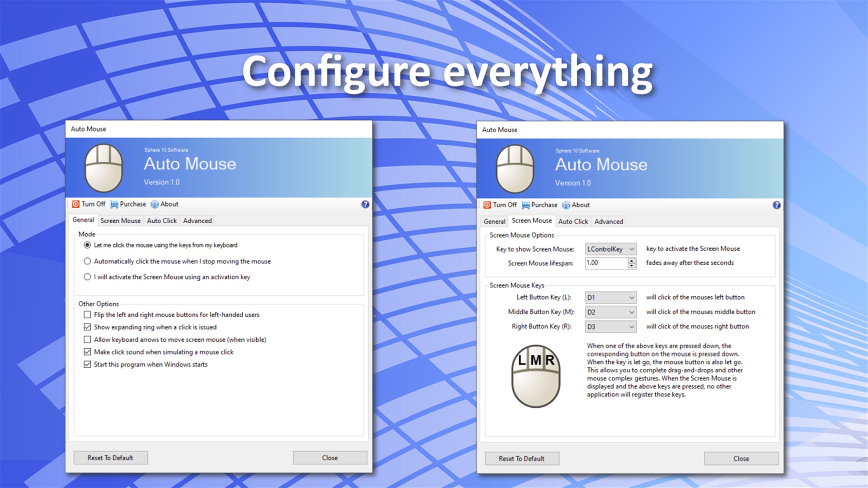Open the LControlKey activation key dropdown
The height and width of the screenshot is (488, 868).
tap(631, 249)
